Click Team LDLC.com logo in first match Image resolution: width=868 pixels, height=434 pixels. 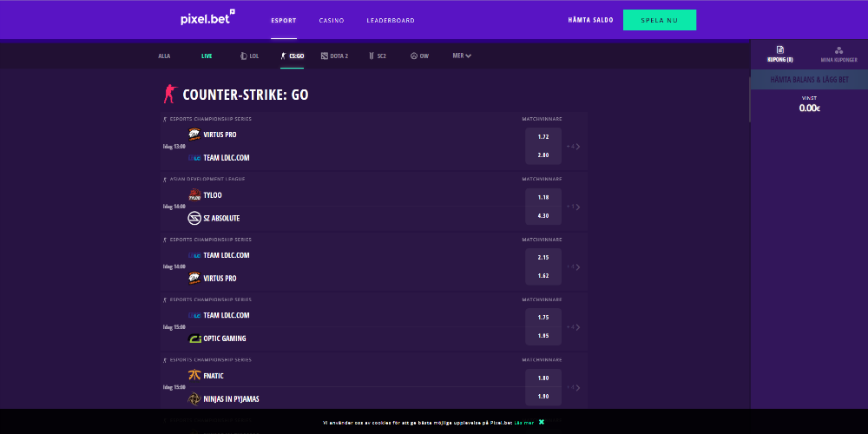pyautogui.click(x=194, y=158)
